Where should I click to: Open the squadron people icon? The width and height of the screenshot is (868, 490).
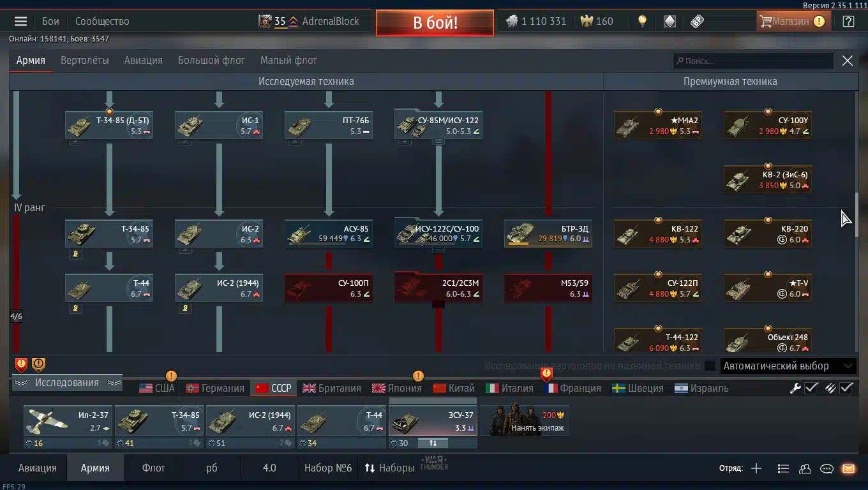[805, 468]
